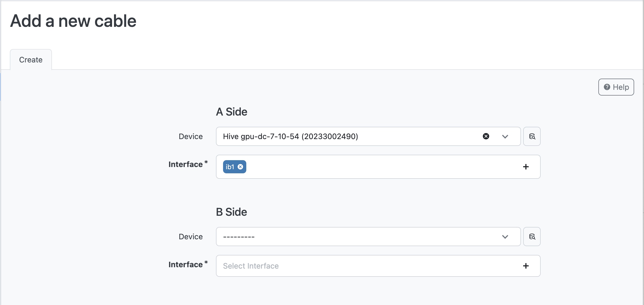Remove the ib1 interface tag
Image resolution: width=644 pixels, height=305 pixels.
point(240,167)
